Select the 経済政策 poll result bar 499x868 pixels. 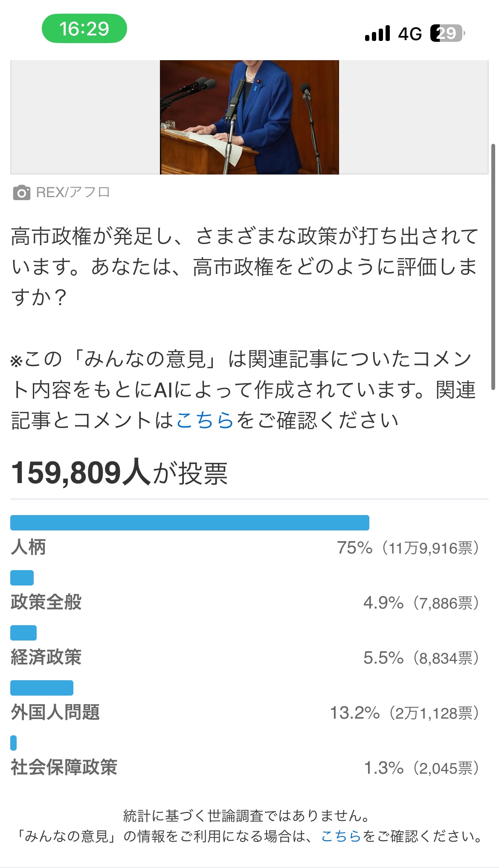coord(23,633)
